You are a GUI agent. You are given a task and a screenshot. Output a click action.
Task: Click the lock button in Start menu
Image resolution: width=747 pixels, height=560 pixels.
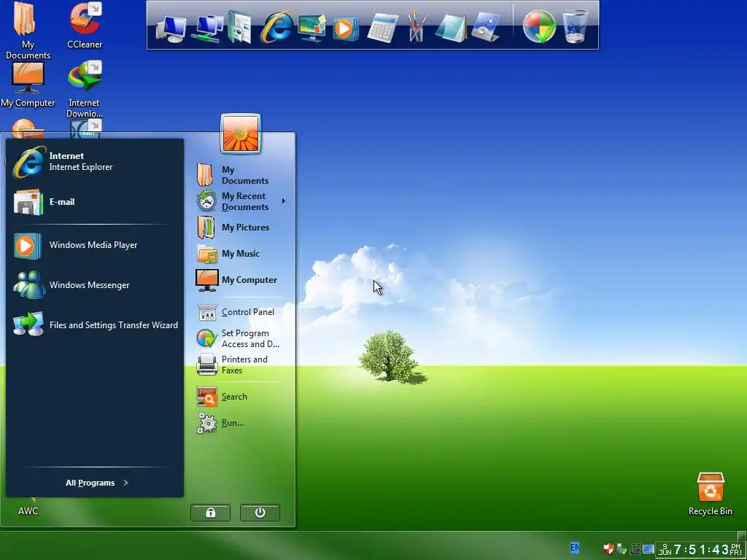pyautogui.click(x=211, y=513)
